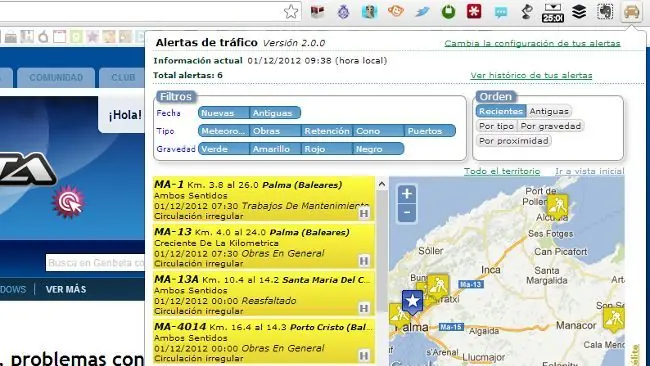
Task: Click the speech bubble chat extension icon
Action: click(x=500, y=12)
